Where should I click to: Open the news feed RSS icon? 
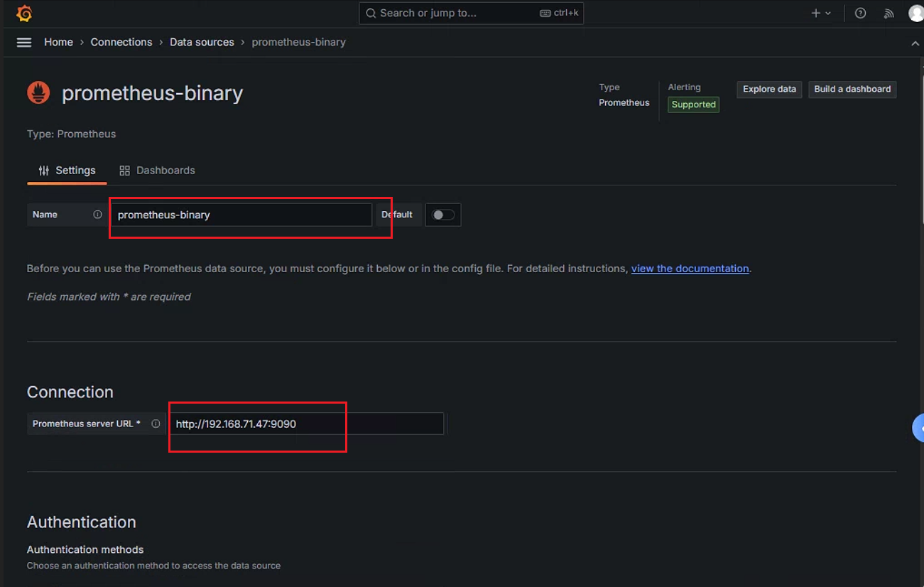[x=888, y=14]
